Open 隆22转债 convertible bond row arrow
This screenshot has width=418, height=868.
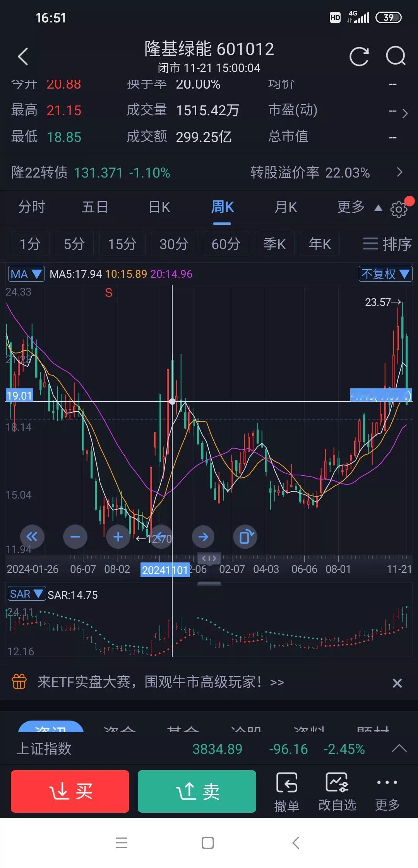click(x=400, y=172)
